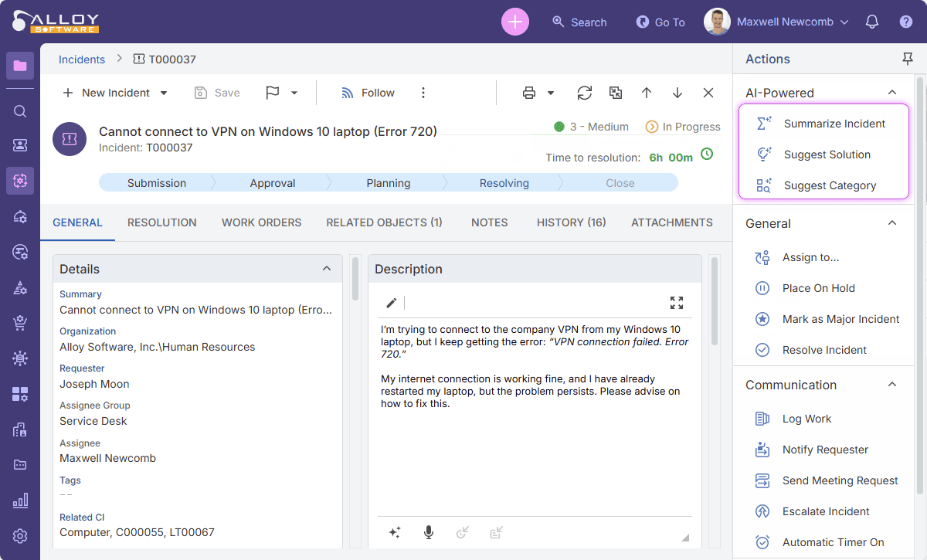This screenshot has width=927, height=560.
Task: Open the Search field in header
Action: pos(579,22)
